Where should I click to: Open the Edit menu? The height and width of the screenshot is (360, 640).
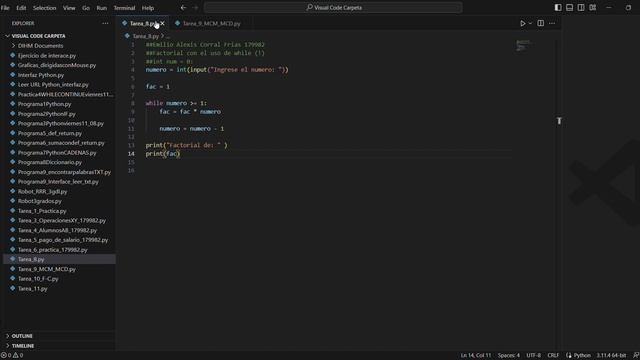pos(21,8)
